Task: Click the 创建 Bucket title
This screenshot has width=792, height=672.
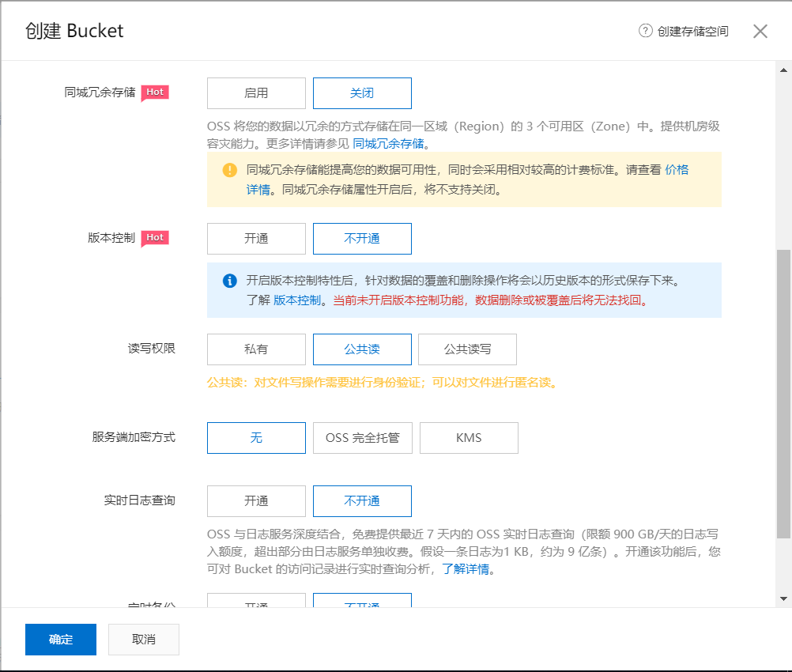Action: click(x=74, y=31)
